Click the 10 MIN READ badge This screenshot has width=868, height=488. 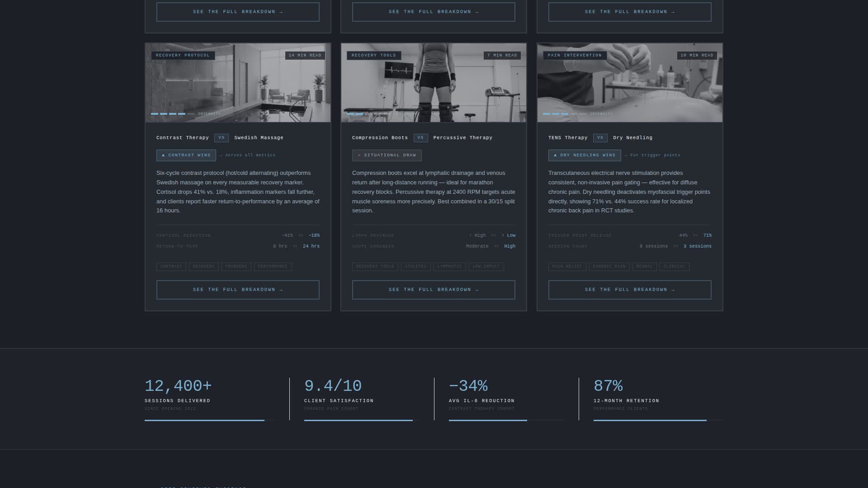[x=697, y=56]
